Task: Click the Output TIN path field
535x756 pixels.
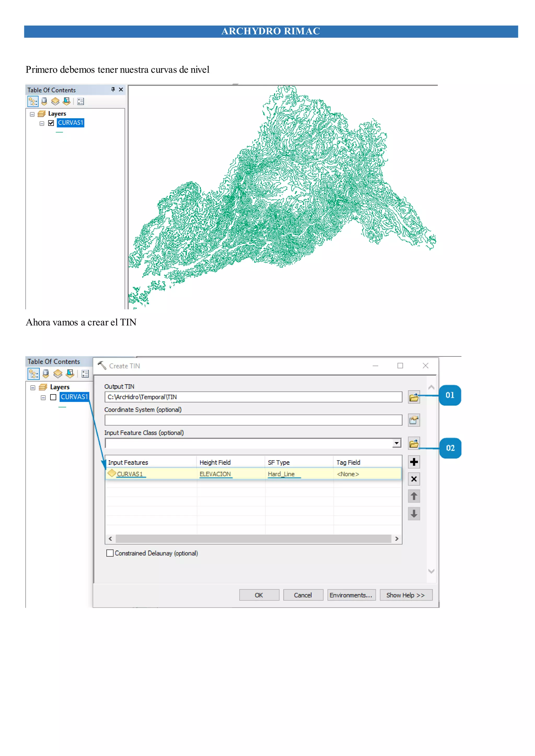Action: coord(253,397)
